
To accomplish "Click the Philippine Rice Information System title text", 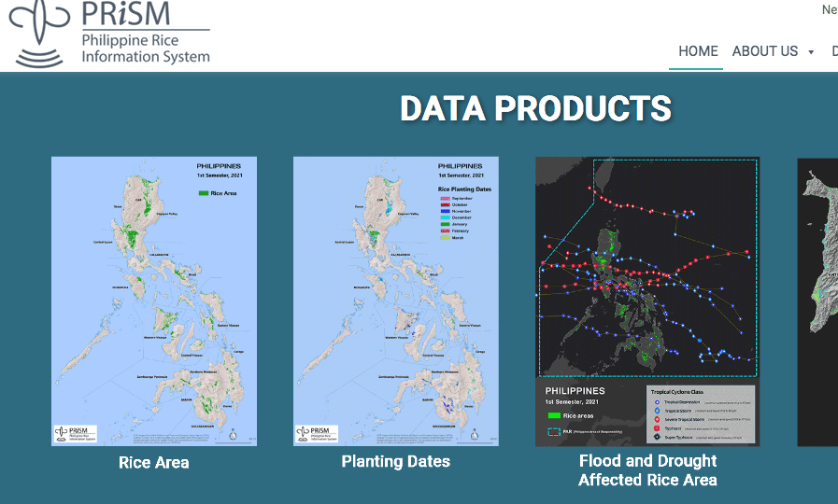I will pos(145,49).
